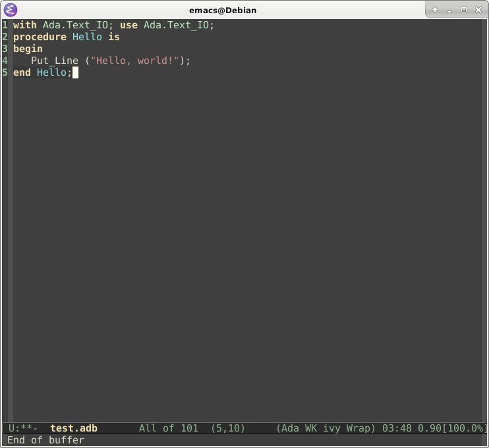
Task: Click the "Hello, world!" string literal
Action: [x=134, y=61]
